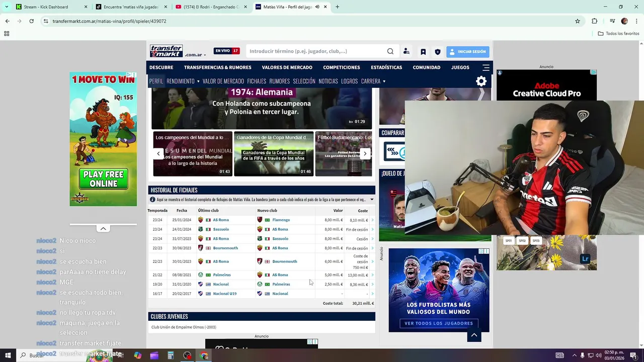Select the FICHAJES tab
This screenshot has height=362, width=644.
click(x=257, y=81)
